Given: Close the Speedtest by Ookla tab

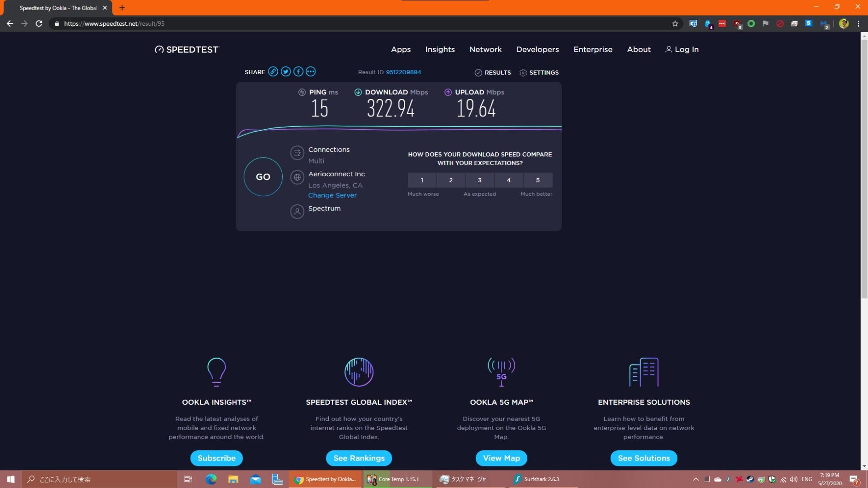Looking at the screenshot, I should tap(105, 8).
